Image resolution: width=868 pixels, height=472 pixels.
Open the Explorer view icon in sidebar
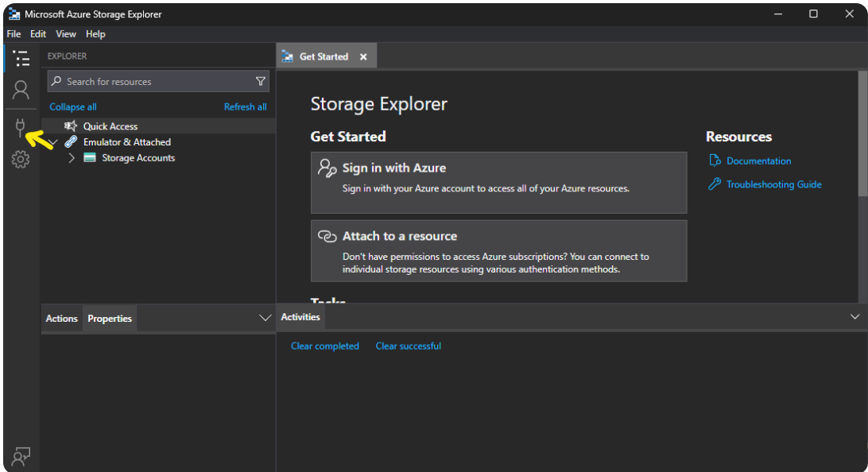point(21,58)
